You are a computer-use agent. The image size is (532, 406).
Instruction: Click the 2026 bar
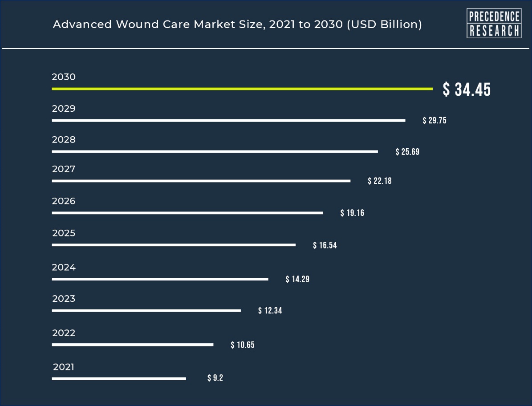[x=187, y=213]
